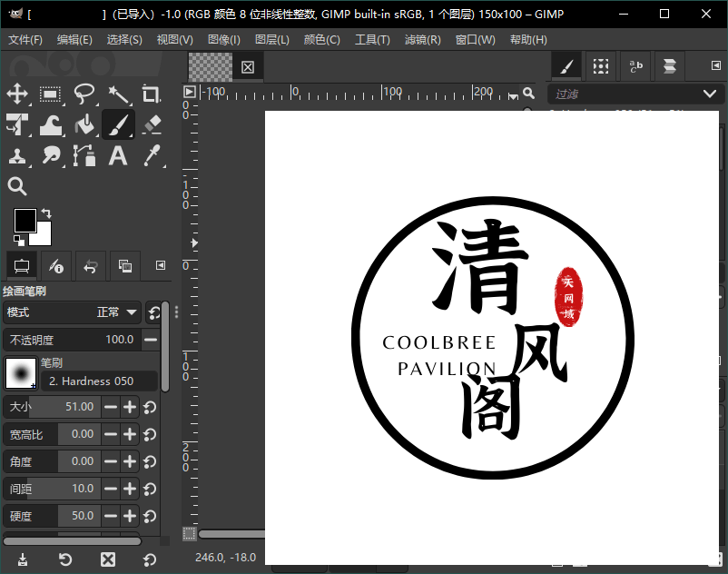Select the Text tool
The width and height of the screenshot is (728, 574).
(118, 155)
